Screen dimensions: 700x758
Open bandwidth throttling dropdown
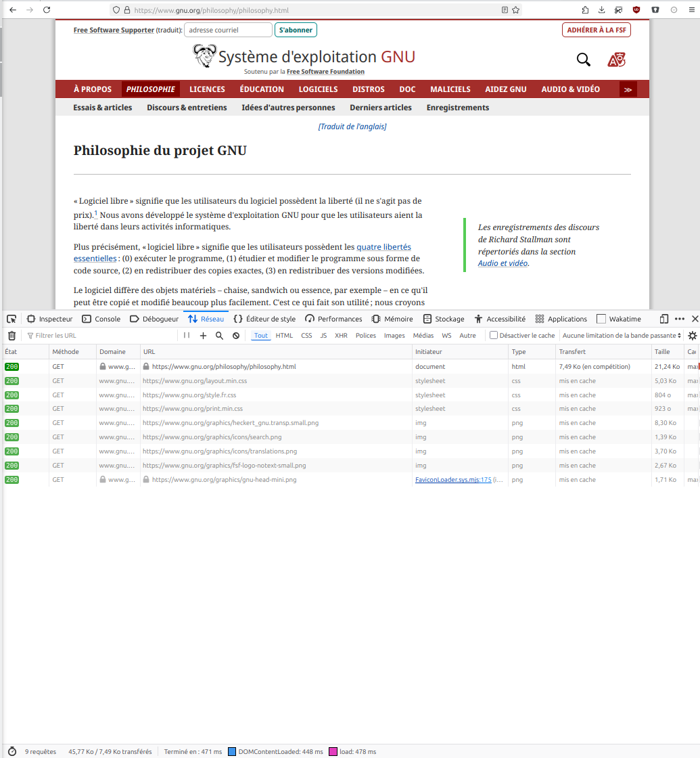click(622, 336)
